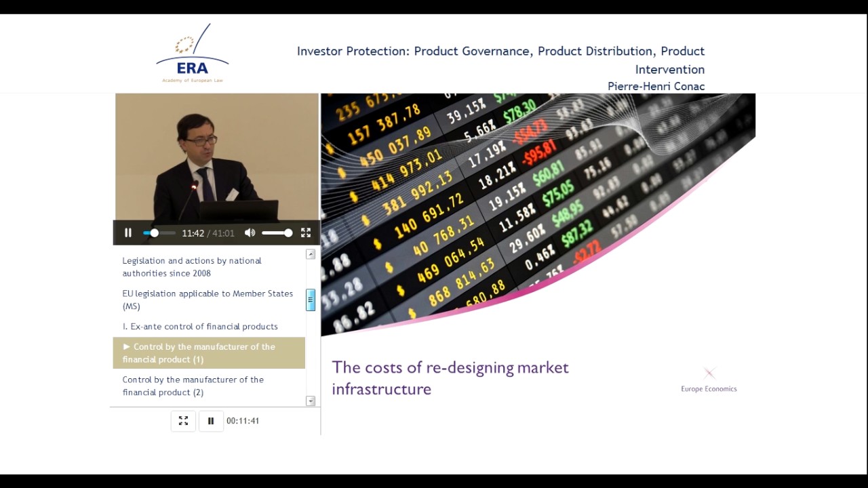Click the speaker video frame
Viewport: 868px width, 488px height.
(217, 158)
